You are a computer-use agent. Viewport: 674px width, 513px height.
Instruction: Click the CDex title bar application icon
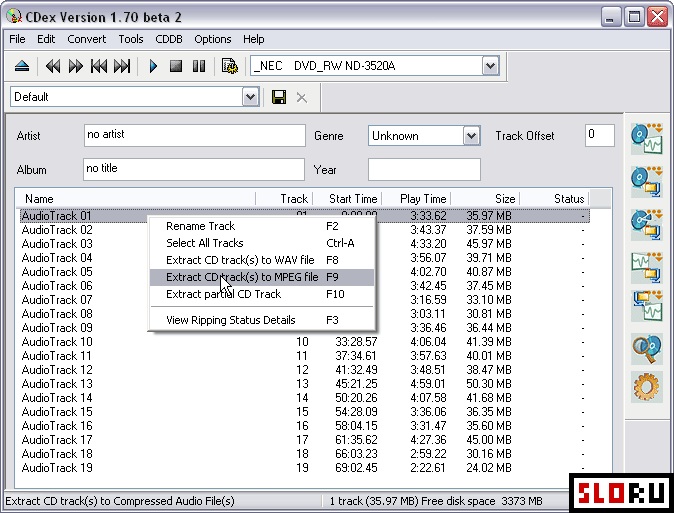click(x=14, y=16)
